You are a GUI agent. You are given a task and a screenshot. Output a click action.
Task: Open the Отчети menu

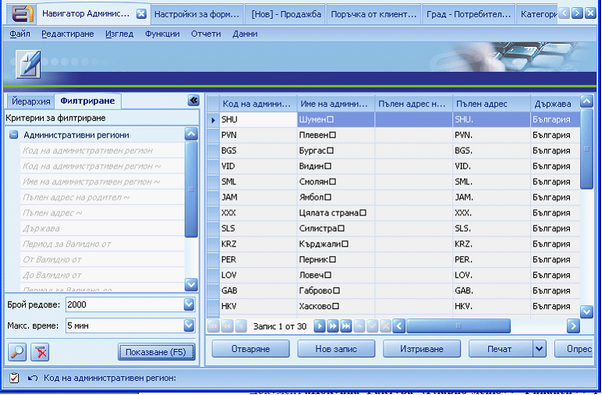[x=206, y=34]
